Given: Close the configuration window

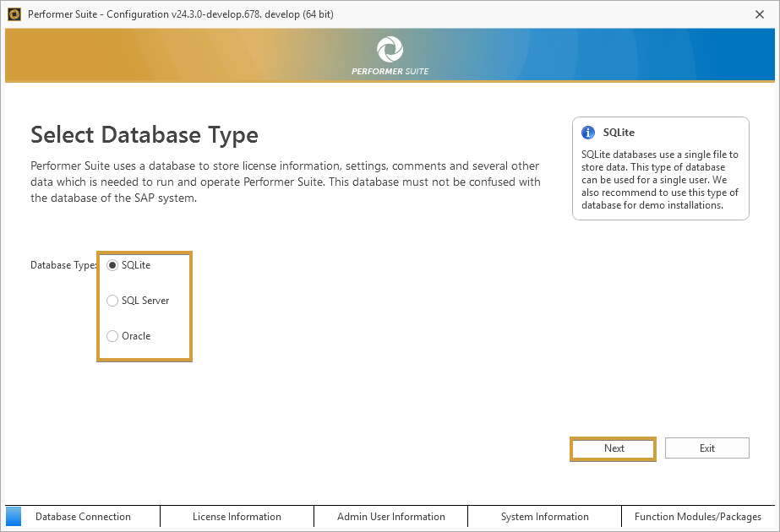Looking at the screenshot, I should tap(760, 14).
